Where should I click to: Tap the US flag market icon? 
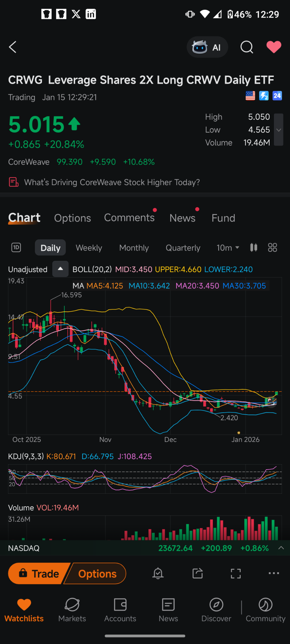click(x=250, y=96)
